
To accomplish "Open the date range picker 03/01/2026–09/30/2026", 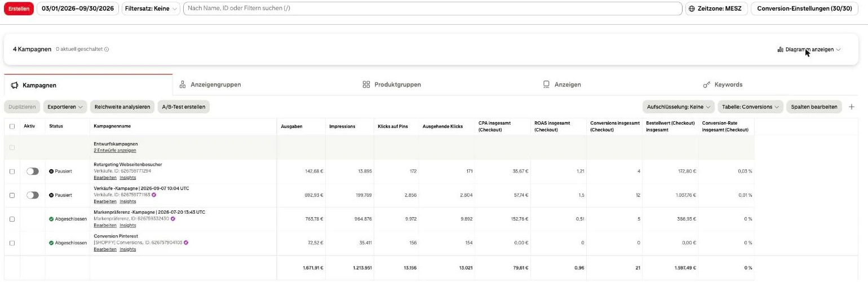I will (x=78, y=8).
